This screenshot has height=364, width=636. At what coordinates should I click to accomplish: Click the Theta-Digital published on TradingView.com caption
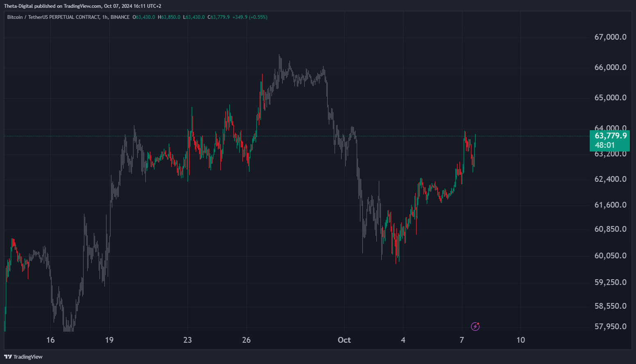coord(83,6)
